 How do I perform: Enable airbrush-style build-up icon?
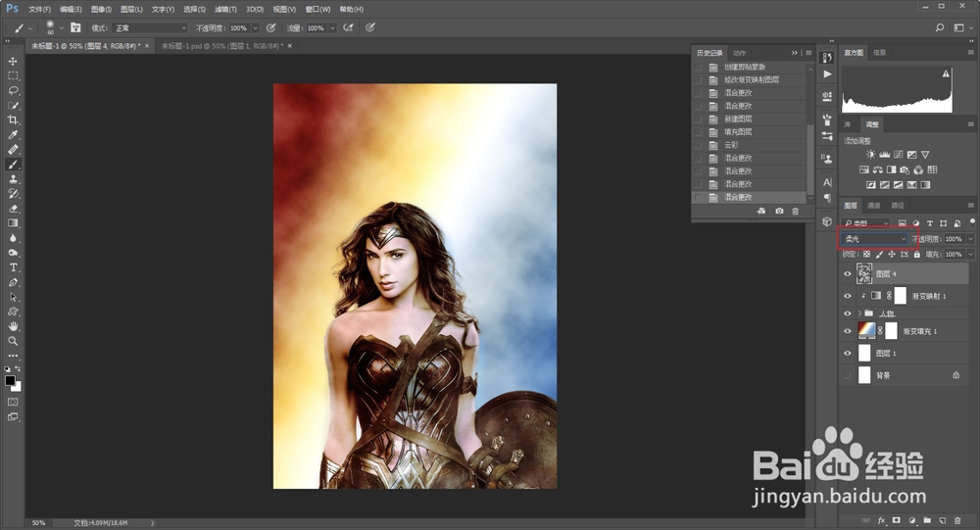click(x=348, y=27)
